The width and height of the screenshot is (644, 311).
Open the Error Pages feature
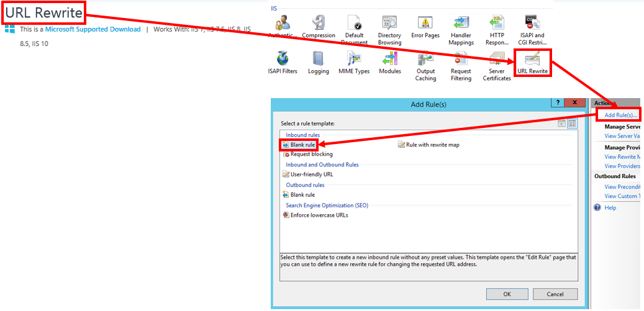(425, 27)
